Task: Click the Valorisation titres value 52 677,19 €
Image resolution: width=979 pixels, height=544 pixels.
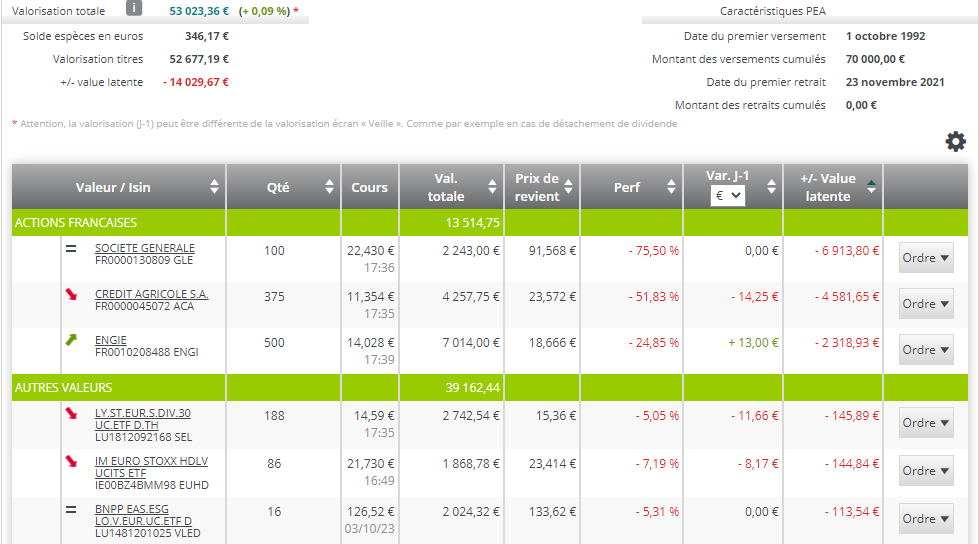Action: tap(199, 59)
